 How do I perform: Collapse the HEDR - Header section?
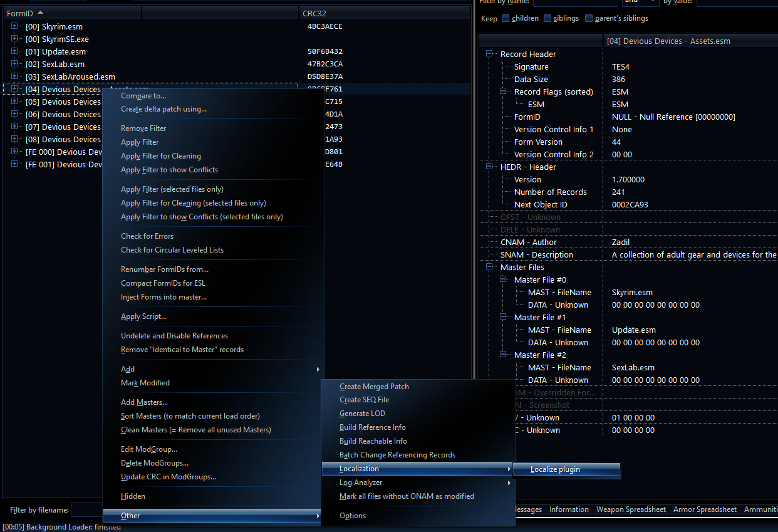pyautogui.click(x=490, y=167)
